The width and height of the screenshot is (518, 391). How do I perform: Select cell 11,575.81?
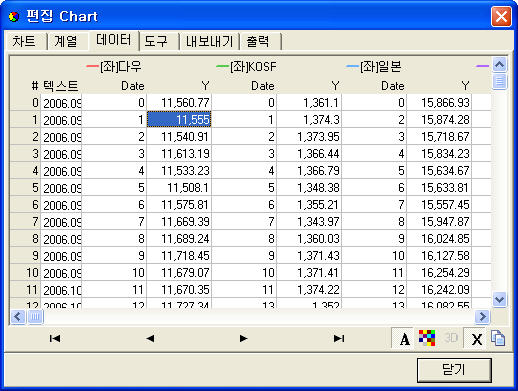179,204
